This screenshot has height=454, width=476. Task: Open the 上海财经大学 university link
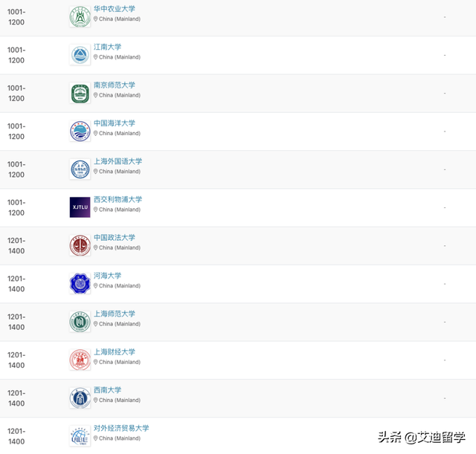click(114, 351)
